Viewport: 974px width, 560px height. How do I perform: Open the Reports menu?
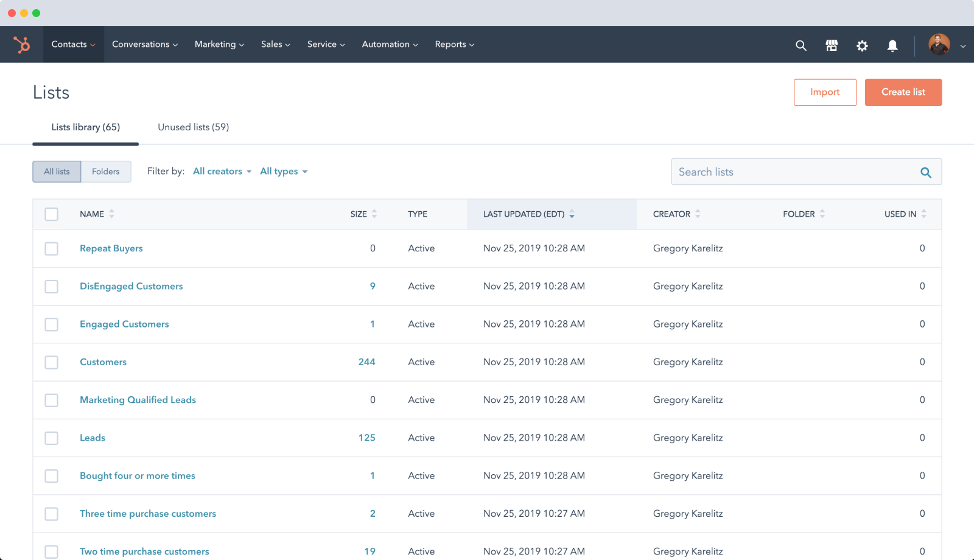[x=454, y=44]
